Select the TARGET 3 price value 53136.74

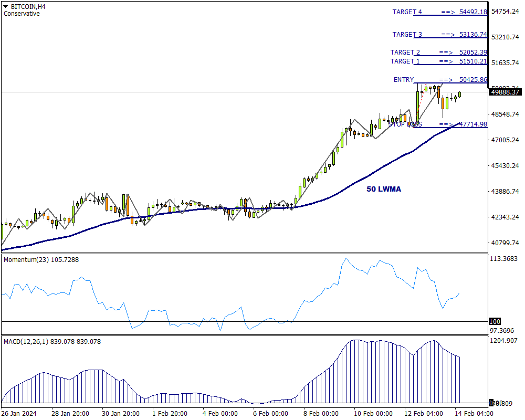(473, 35)
